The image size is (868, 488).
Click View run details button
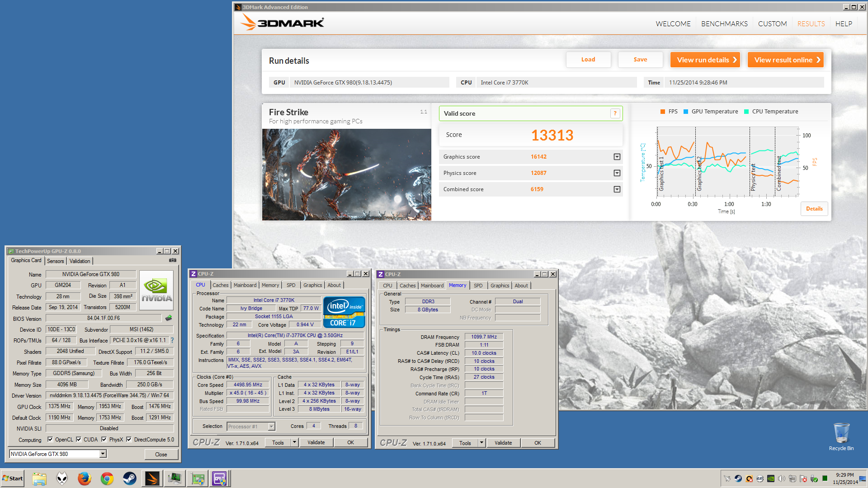[705, 60]
